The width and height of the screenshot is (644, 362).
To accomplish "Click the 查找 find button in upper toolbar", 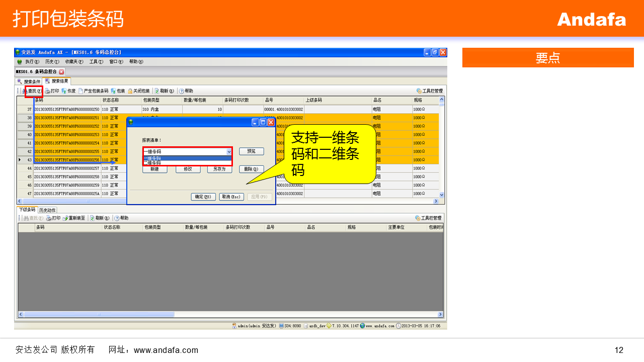I will [x=33, y=91].
